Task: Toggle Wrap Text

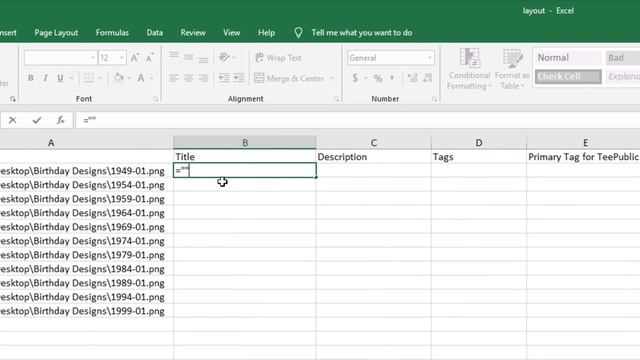Action: 278,58
